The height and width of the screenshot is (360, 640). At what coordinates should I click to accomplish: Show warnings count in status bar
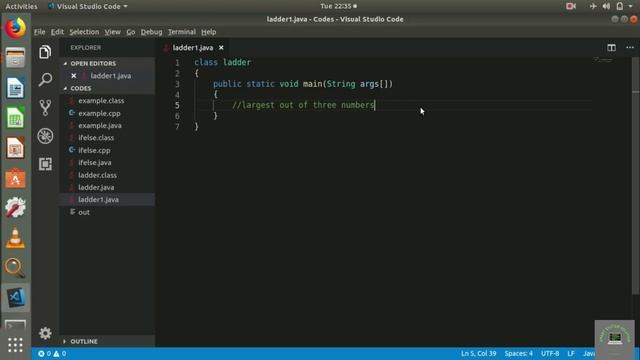point(60,353)
